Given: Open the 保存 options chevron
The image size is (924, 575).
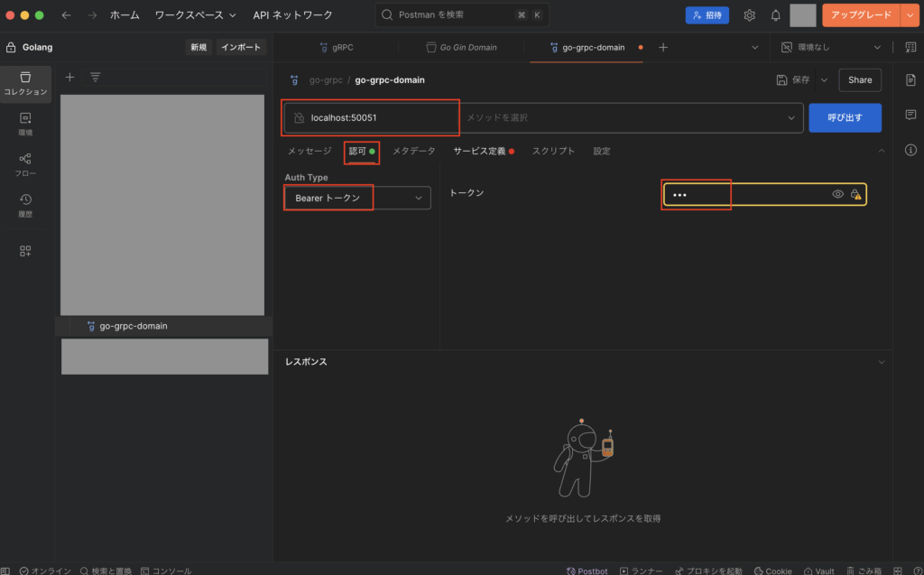Looking at the screenshot, I should pos(824,80).
